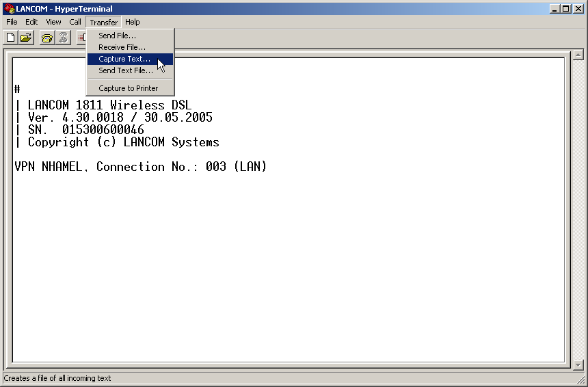Click the yellow telephone Call icon
The height and width of the screenshot is (387, 588).
pos(46,38)
